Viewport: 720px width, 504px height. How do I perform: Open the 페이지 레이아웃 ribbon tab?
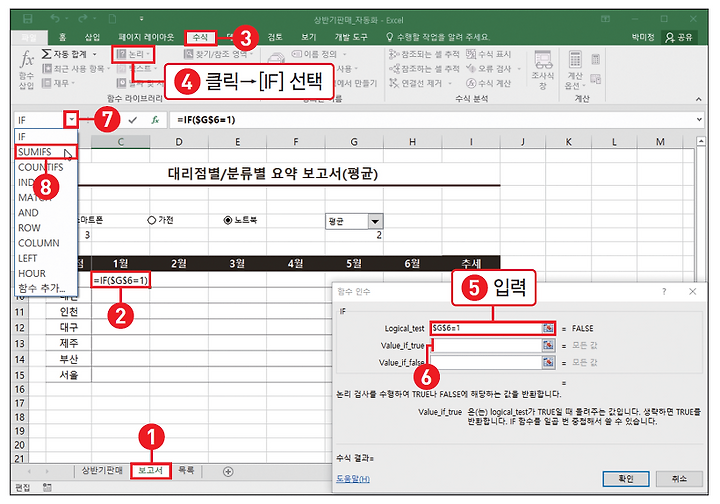coord(146,37)
